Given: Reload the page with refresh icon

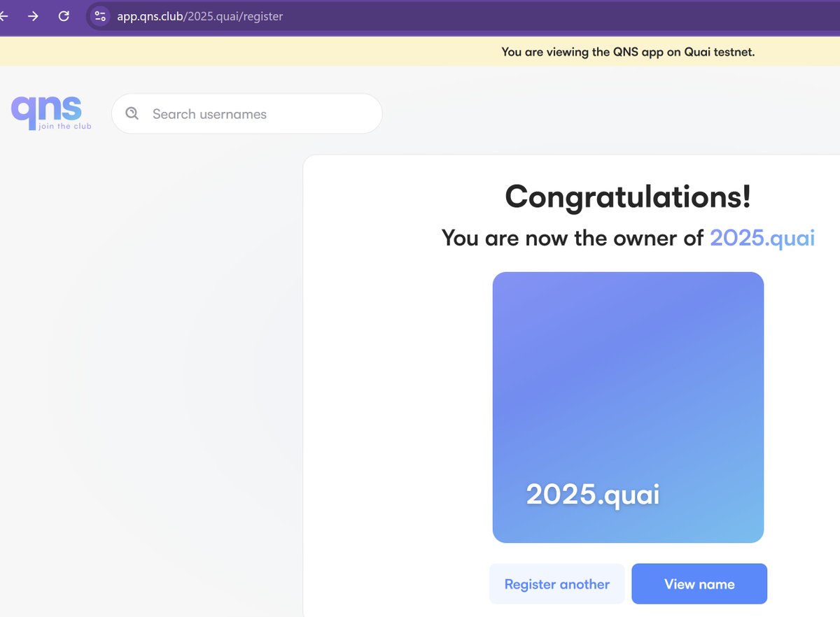Looking at the screenshot, I should (64, 15).
